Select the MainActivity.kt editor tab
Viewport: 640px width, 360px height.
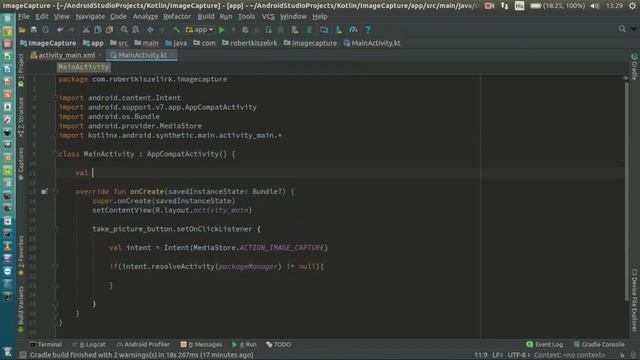pos(142,55)
